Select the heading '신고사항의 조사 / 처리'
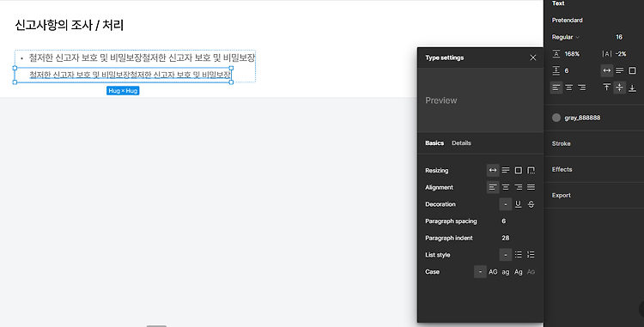The height and width of the screenshot is (327, 644). point(69,25)
